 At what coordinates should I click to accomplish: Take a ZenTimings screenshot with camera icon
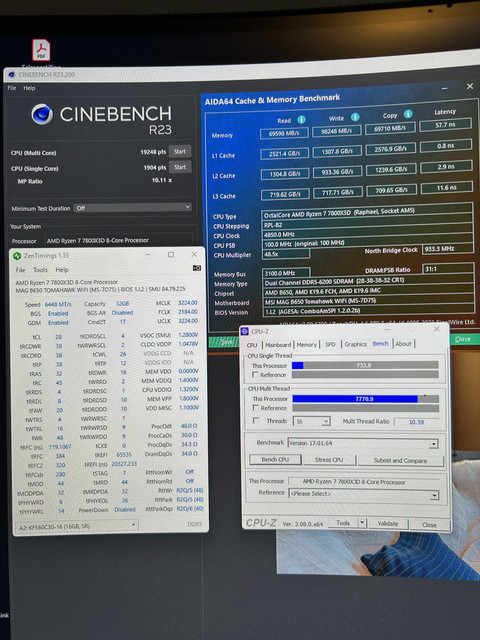197,268
